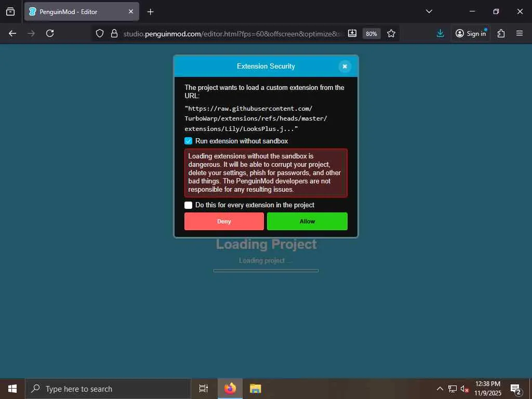Open Firefox View recent browsing

pyautogui.click(x=10, y=11)
